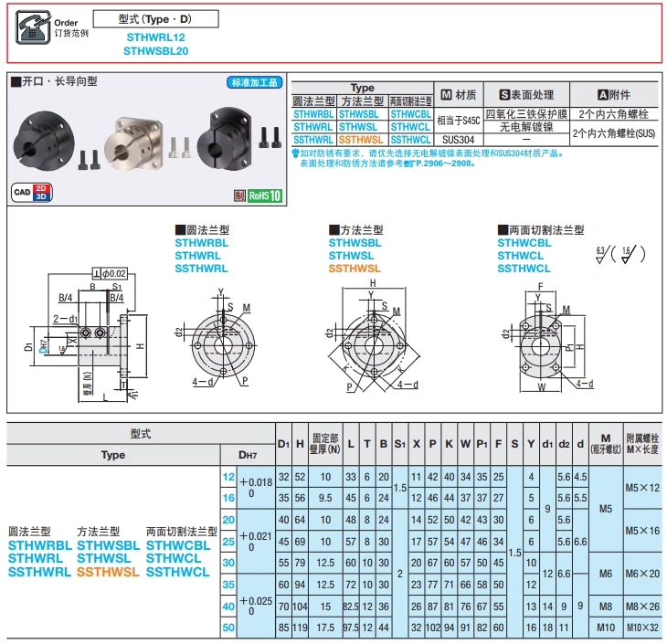Image resolution: width=667 pixels, height=644 pixels.
Task: Click page reference P.2906~2908
Action: [445, 164]
